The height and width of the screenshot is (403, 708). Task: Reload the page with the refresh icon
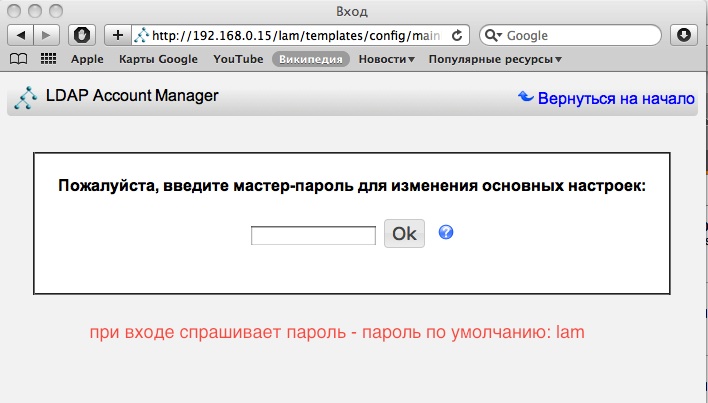tap(458, 35)
